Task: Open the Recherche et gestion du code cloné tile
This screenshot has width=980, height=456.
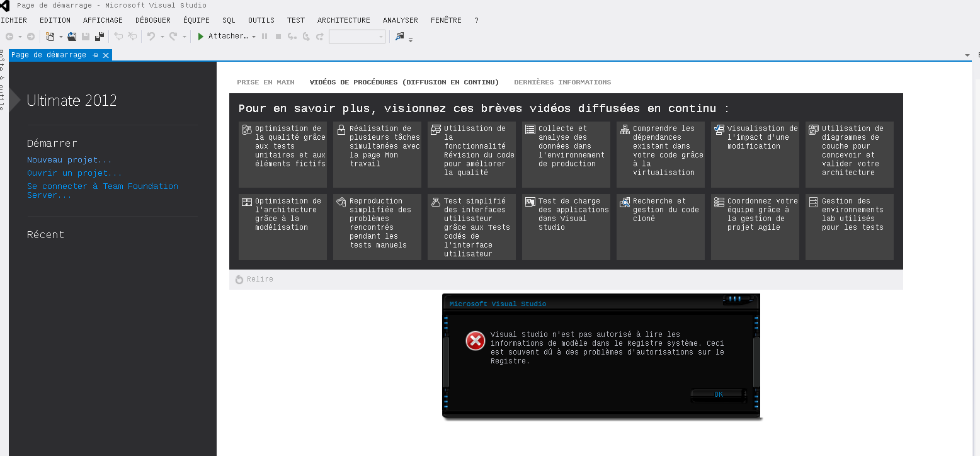Action: pos(661,227)
